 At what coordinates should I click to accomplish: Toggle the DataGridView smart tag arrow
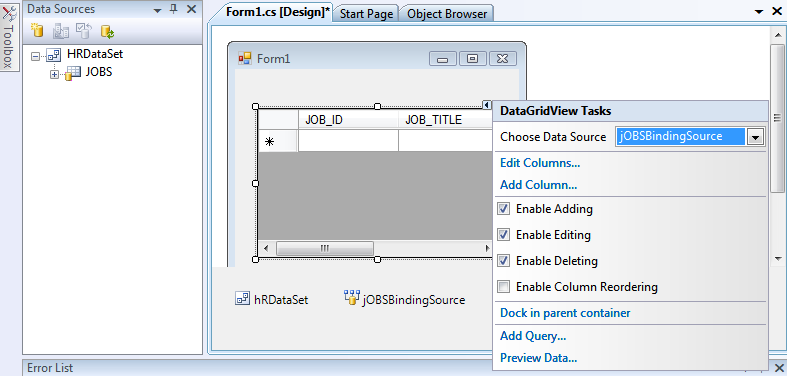coord(486,104)
